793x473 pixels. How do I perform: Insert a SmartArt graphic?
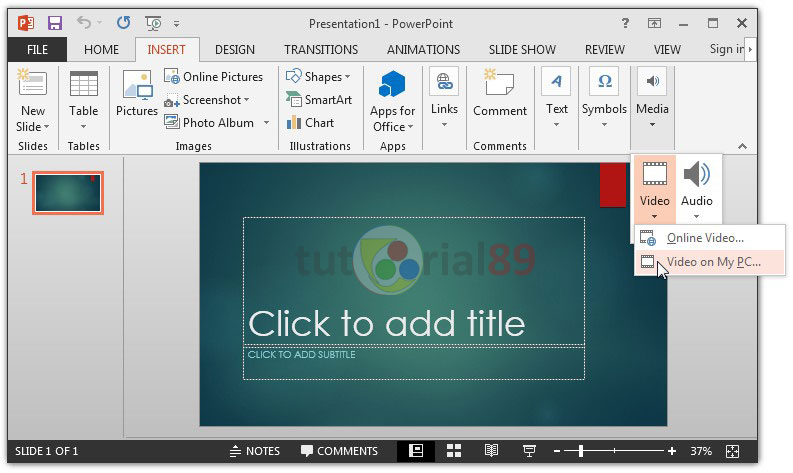(x=319, y=100)
